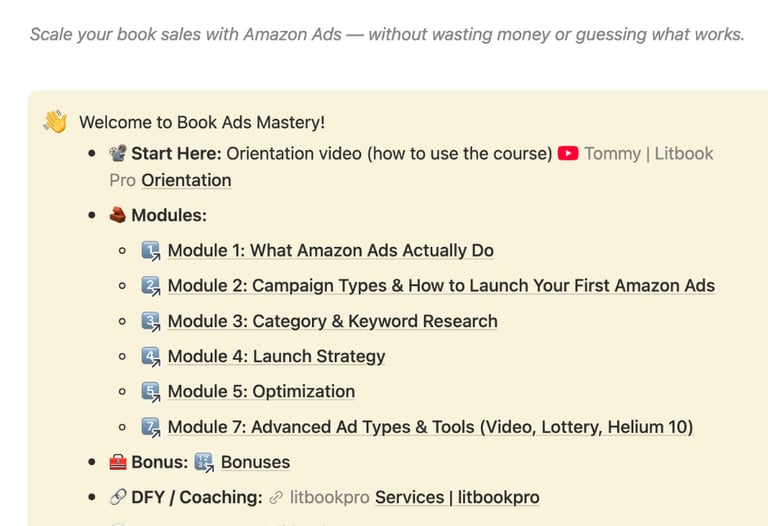Open Module 1: What Amazon Ads Actually Do
Viewport: 768px width, 526px height.
pos(330,251)
